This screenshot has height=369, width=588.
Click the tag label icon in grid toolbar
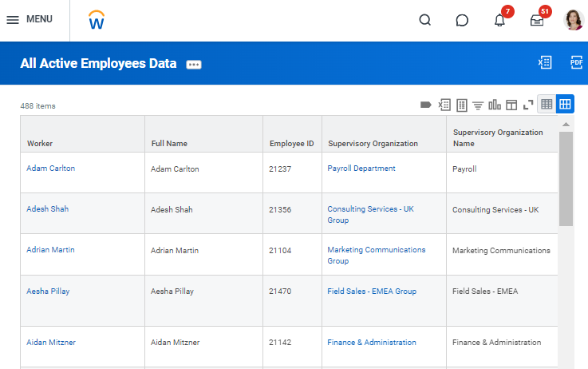425,105
